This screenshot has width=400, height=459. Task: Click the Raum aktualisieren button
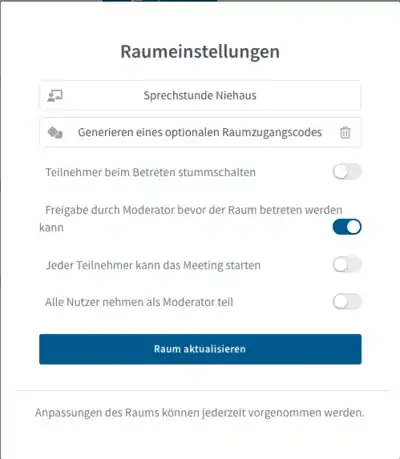200,349
